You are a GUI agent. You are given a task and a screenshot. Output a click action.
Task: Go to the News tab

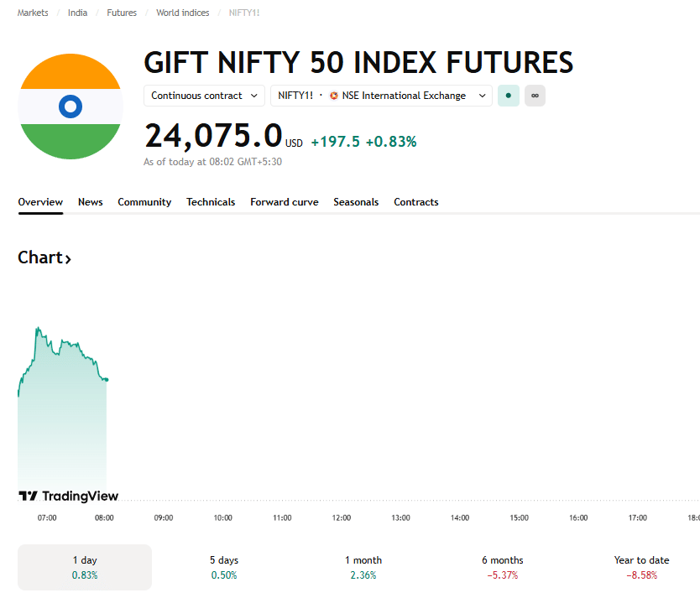pyautogui.click(x=91, y=202)
